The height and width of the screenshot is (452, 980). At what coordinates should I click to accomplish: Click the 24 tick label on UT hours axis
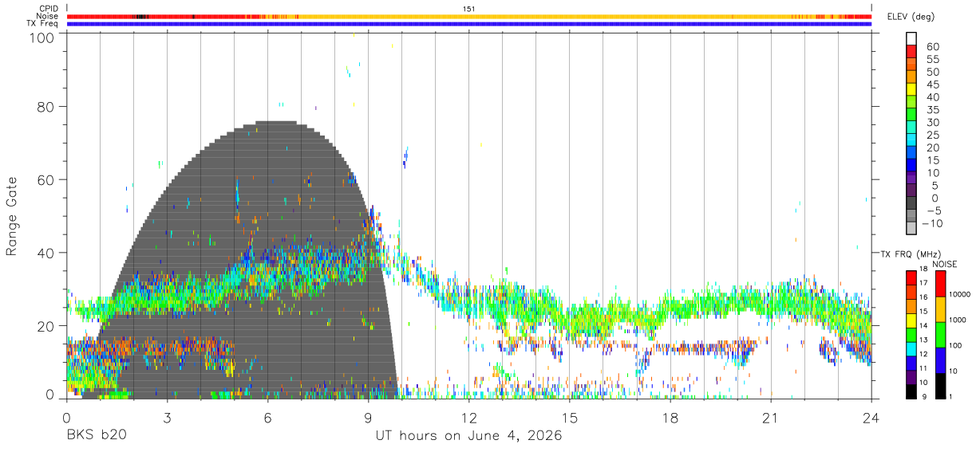871,417
